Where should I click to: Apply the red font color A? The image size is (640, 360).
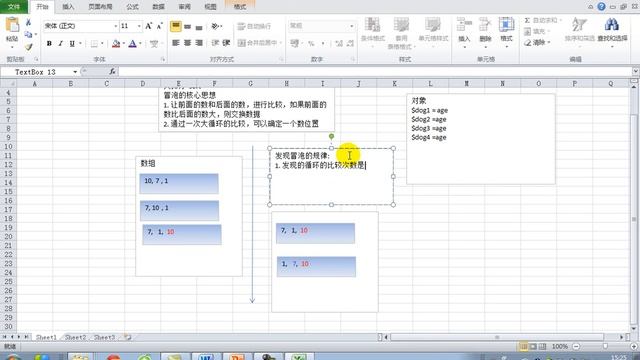coord(132,43)
